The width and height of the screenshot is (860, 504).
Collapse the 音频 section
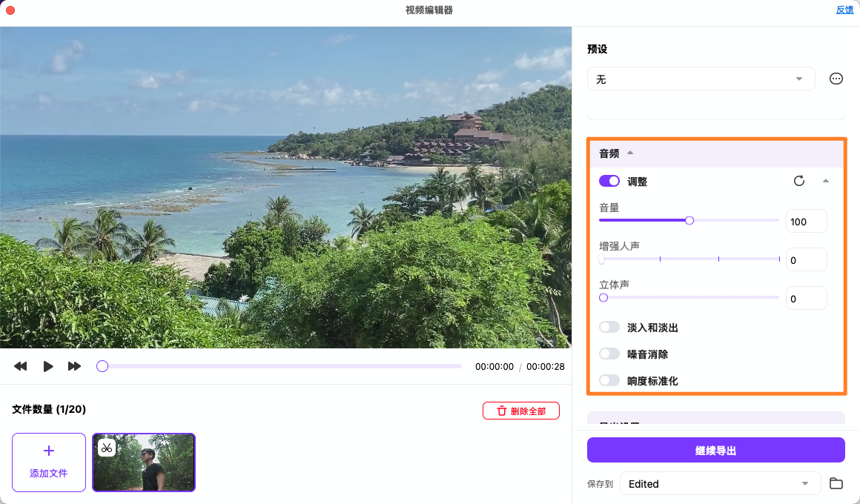(x=629, y=152)
